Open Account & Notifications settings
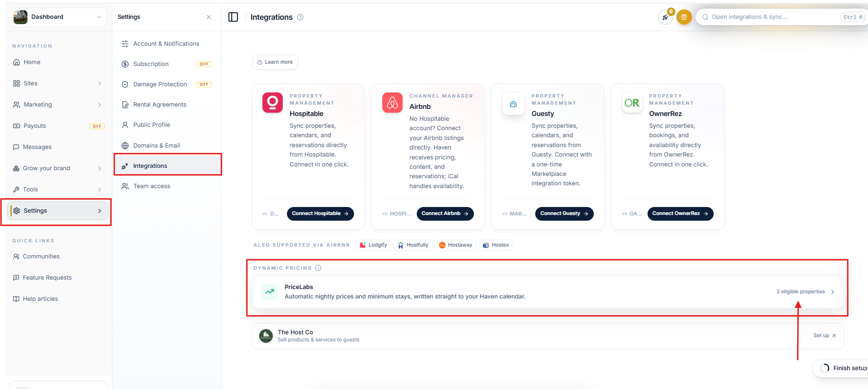The image size is (868, 389). tap(167, 44)
